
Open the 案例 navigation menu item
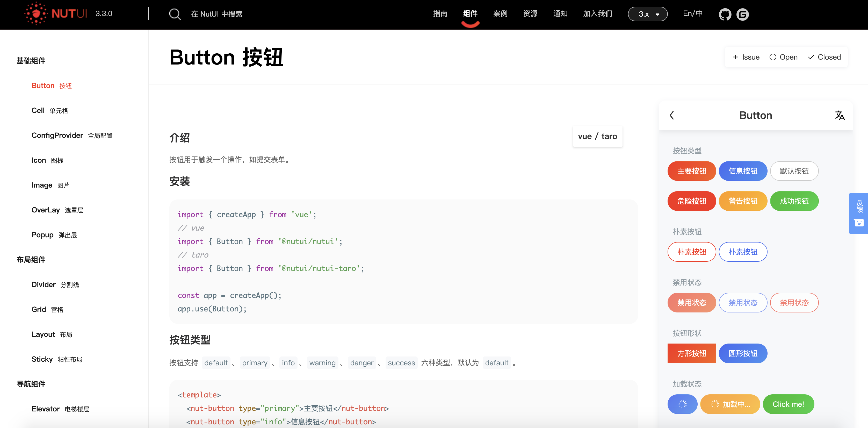500,13
